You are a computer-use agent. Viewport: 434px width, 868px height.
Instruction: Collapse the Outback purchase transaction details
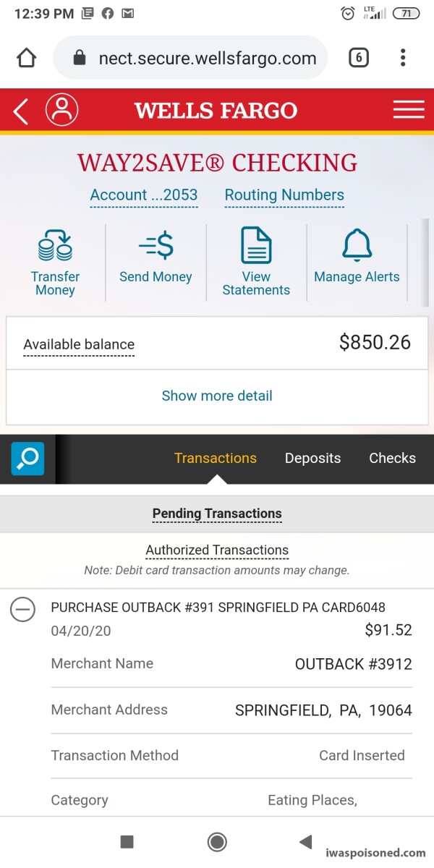point(22,610)
